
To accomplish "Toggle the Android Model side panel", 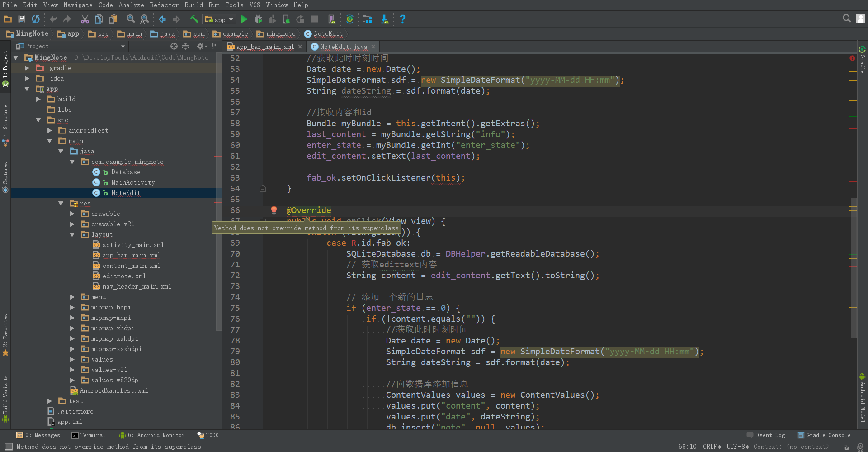I will click(863, 398).
